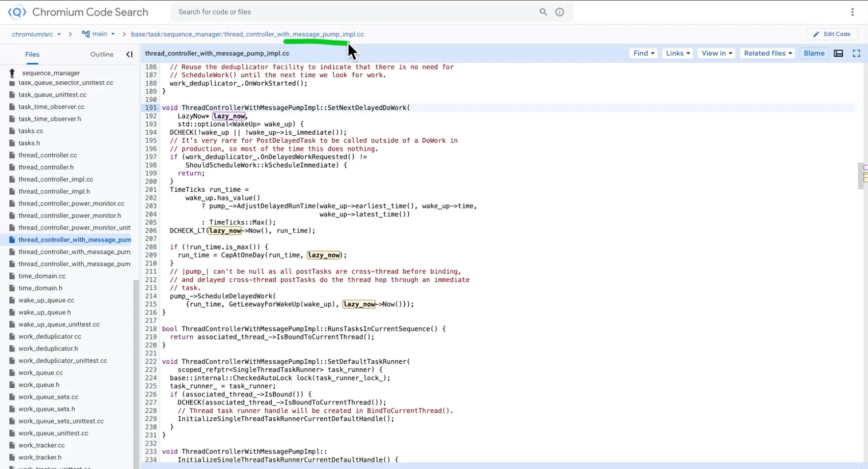Open wake_up_queue.cc file

click(46, 300)
